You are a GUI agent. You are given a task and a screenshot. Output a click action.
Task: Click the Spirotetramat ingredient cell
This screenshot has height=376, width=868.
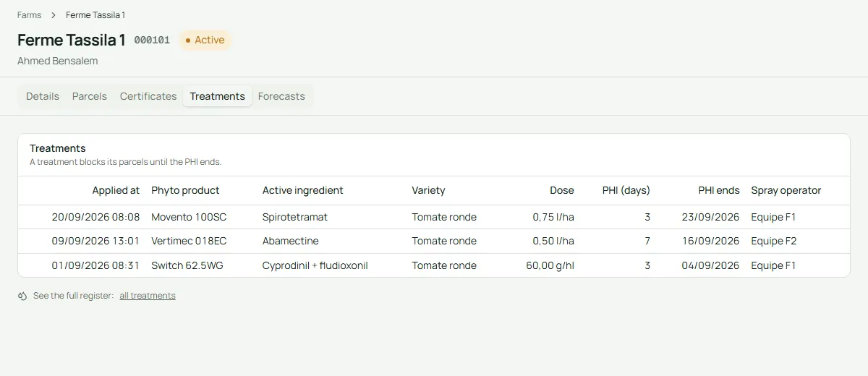point(295,217)
